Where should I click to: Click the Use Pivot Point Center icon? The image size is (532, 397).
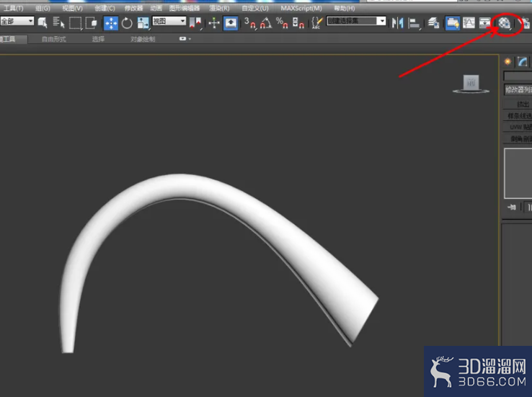[x=195, y=23]
